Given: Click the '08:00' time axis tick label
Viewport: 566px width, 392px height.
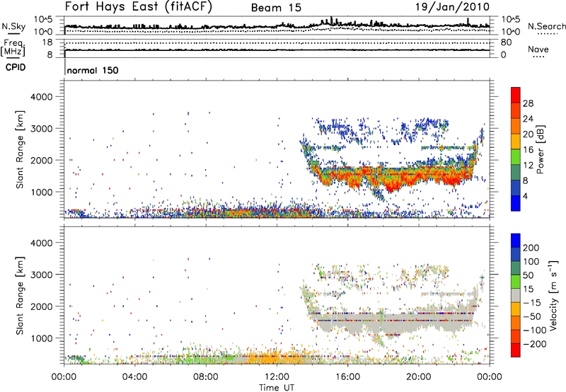Looking at the screenshot, I should click(x=206, y=377).
